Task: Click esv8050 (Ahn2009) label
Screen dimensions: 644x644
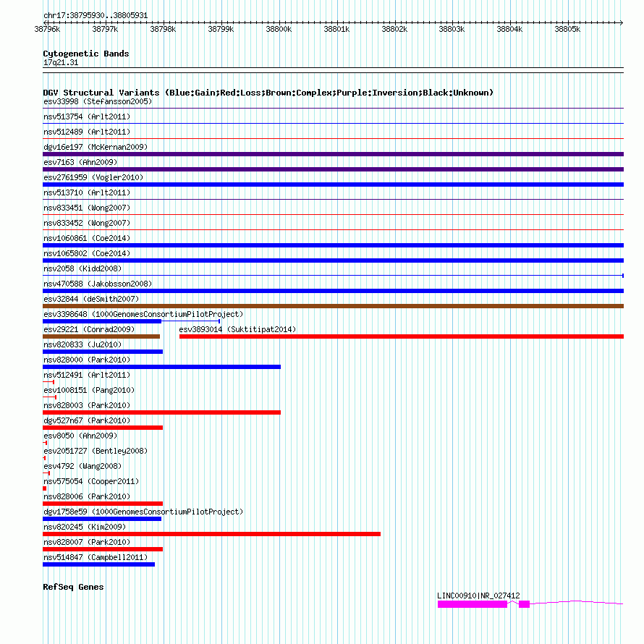Action: pyautogui.click(x=80, y=436)
